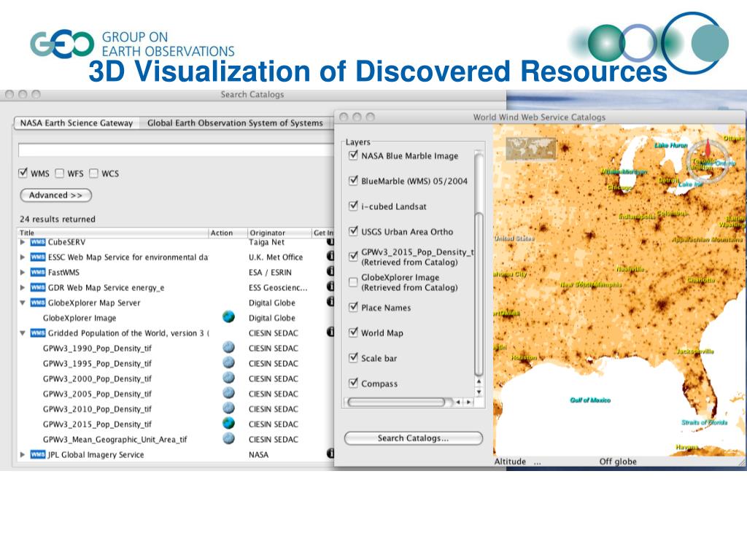Open info for JPL Global Imagery Service row

[x=330, y=454]
